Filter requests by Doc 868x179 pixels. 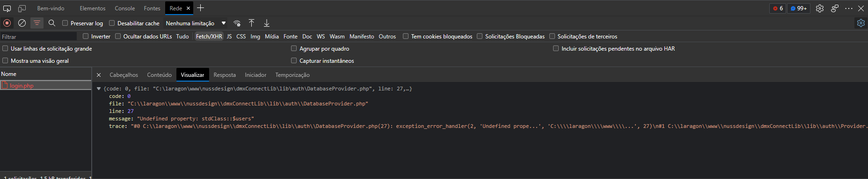307,37
